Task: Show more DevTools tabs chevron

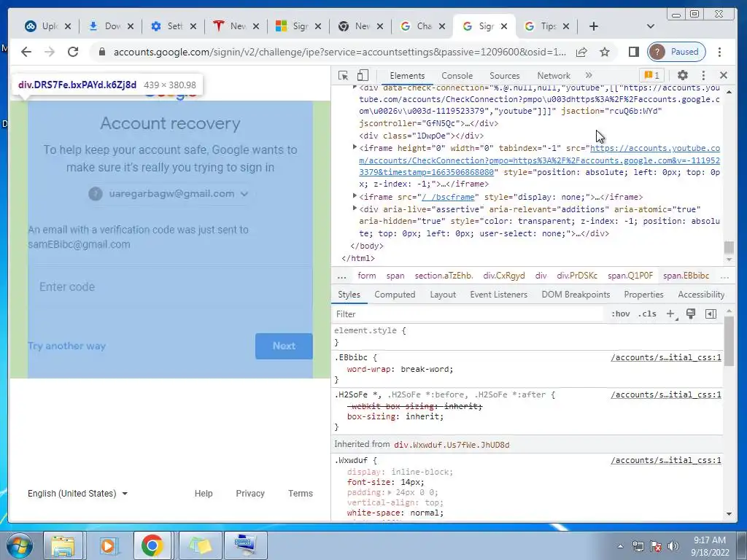Action: [589, 75]
